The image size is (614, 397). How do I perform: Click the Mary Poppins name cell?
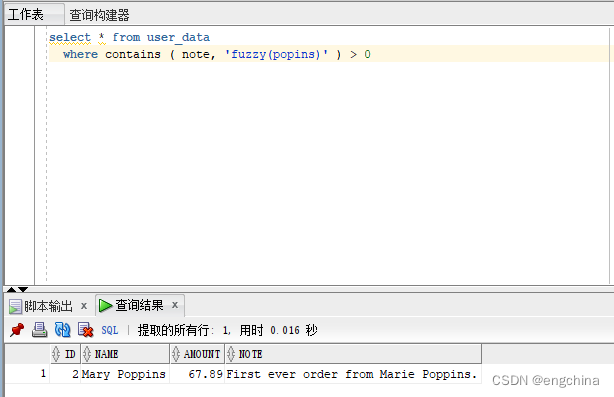(125, 374)
